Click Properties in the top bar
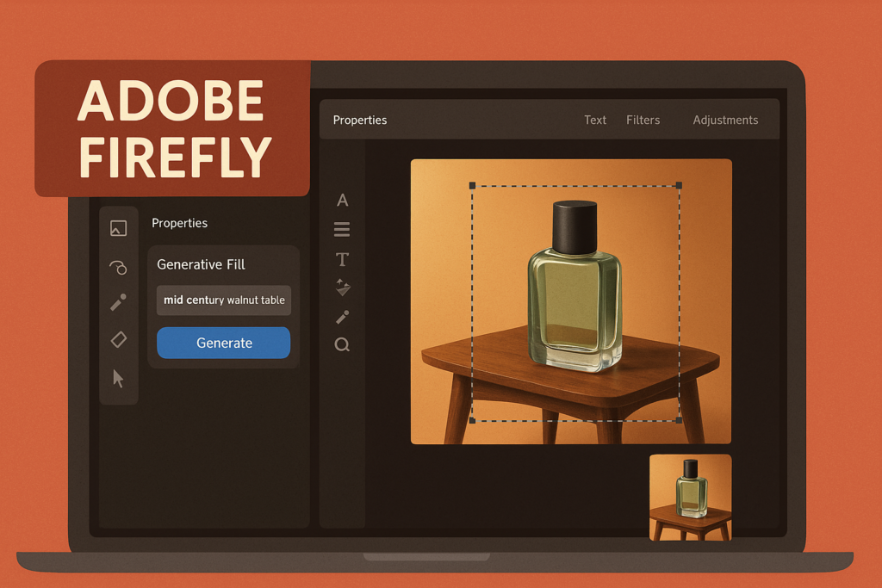This screenshot has height=588, width=882. coord(360,120)
